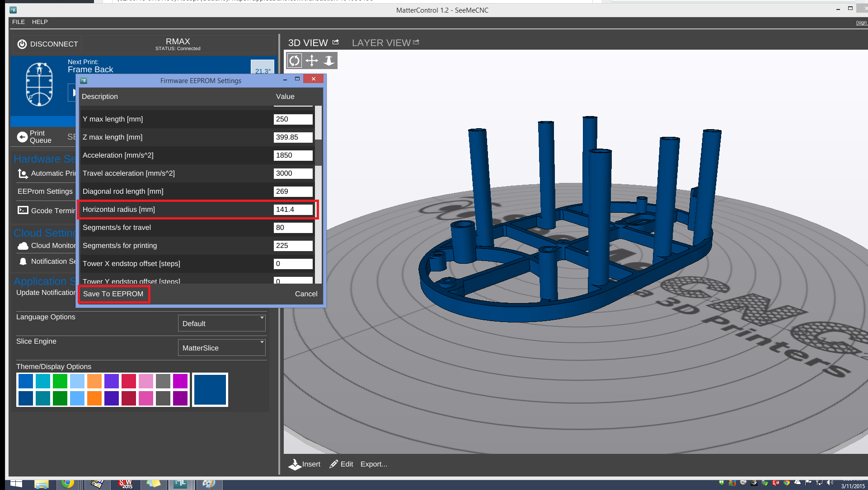The image size is (868, 490).
Task: Click Save To EEPROM button
Action: click(113, 294)
